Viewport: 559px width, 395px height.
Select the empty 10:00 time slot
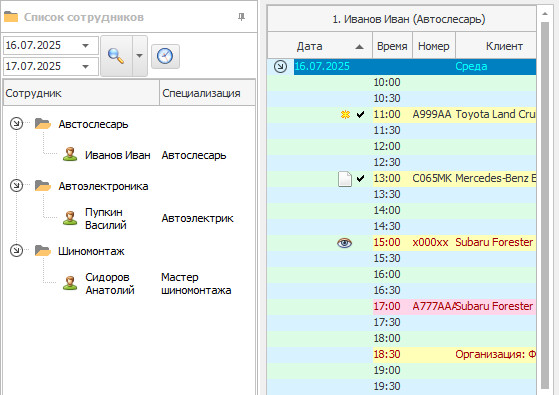[x=402, y=82]
